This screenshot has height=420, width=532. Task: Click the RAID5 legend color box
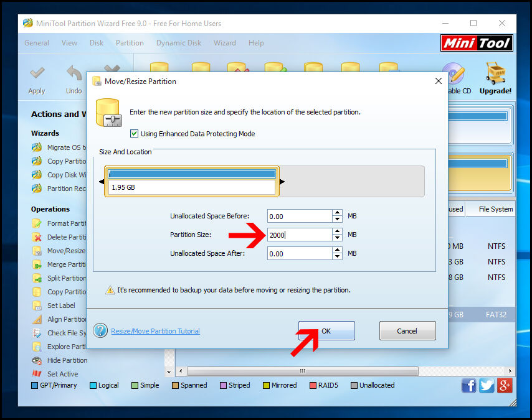(x=313, y=385)
